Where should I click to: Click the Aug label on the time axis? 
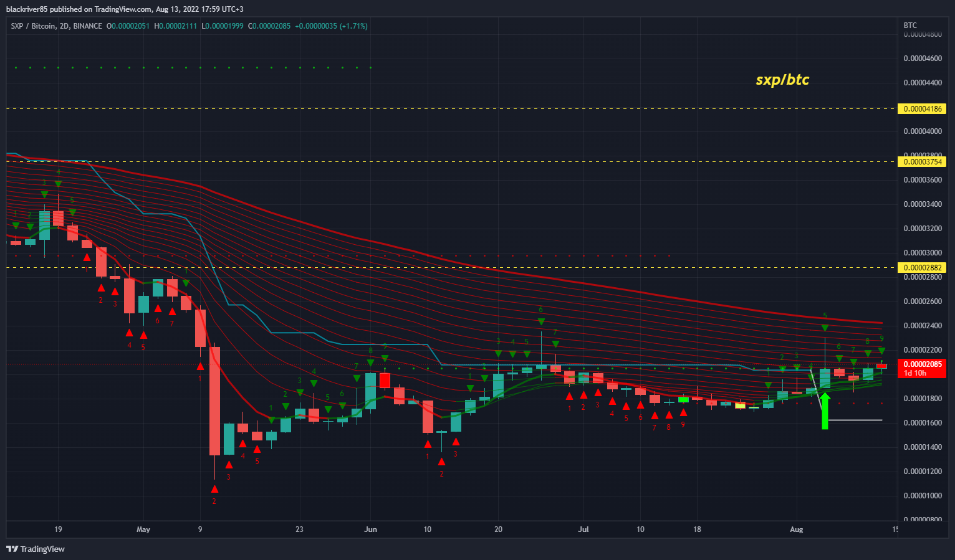[x=797, y=529]
